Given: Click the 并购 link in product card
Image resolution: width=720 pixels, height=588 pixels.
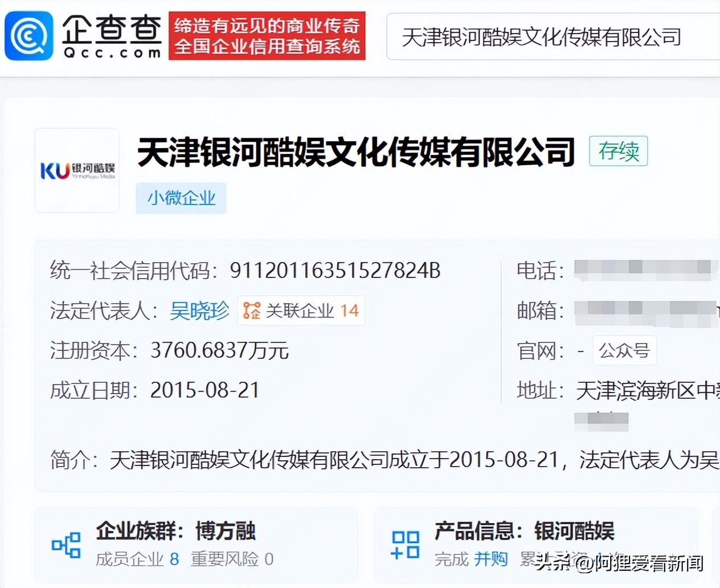Looking at the screenshot, I should point(491,559).
